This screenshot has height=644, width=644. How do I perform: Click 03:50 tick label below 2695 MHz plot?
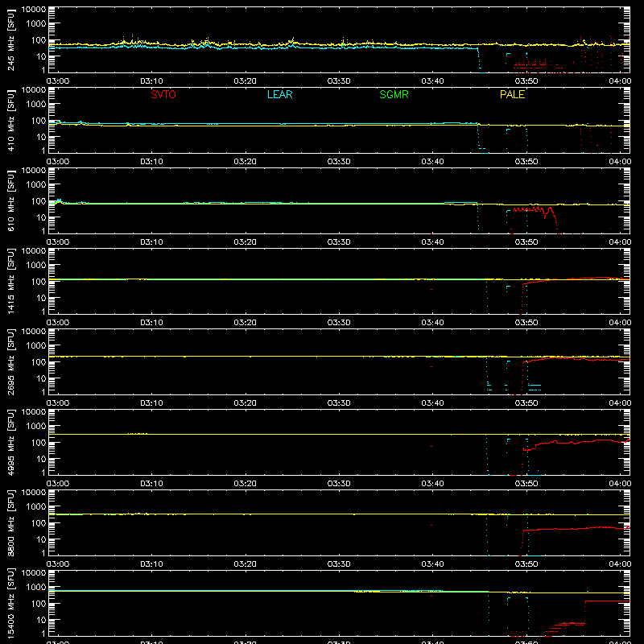(x=526, y=403)
